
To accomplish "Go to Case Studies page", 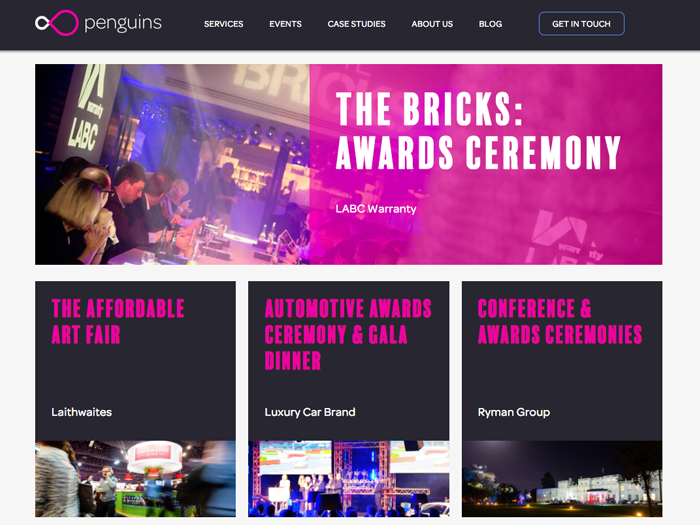I will [356, 24].
